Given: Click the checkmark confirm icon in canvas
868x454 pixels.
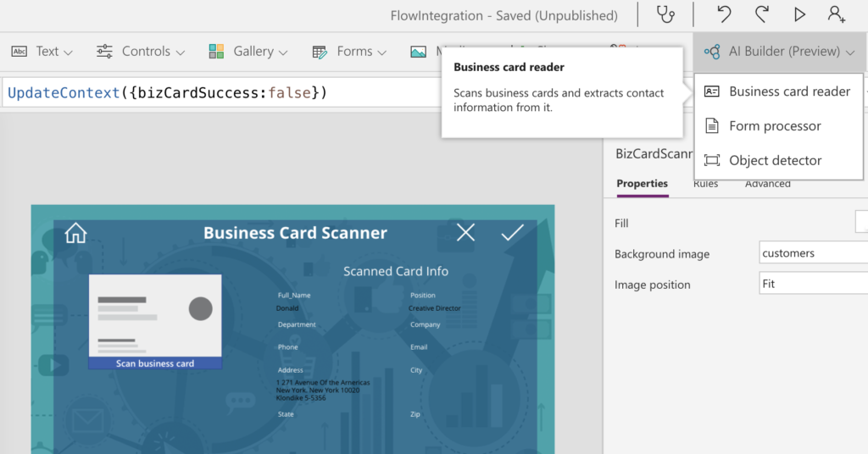Looking at the screenshot, I should (513, 233).
